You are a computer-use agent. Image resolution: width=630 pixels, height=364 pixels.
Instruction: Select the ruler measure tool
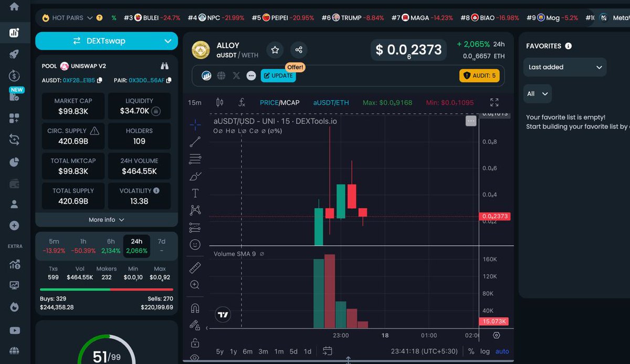coord(195,267)
